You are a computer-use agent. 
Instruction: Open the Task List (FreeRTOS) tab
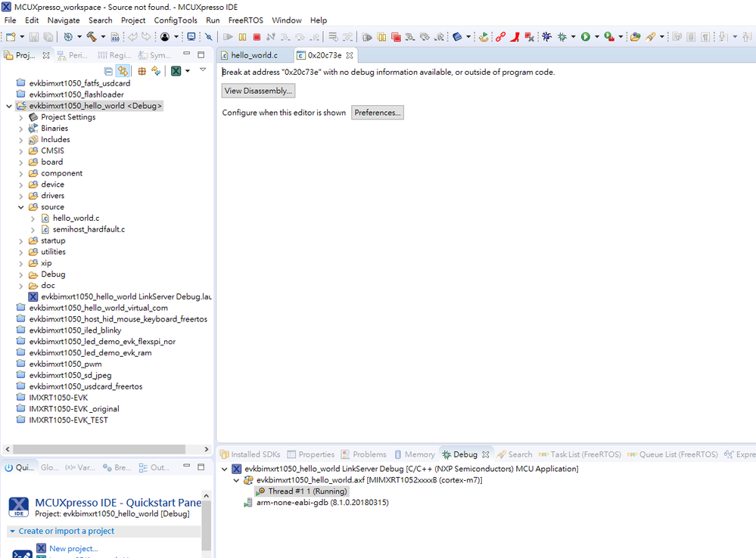(x=580, y=454)
